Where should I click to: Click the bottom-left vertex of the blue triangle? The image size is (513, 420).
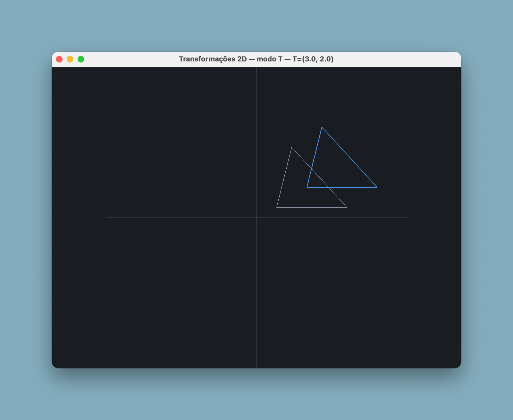coord(307,187)
